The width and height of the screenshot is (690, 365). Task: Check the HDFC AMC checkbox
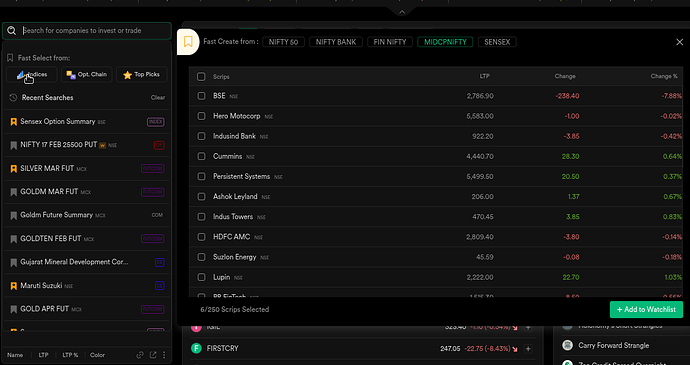tap(201, 237)
